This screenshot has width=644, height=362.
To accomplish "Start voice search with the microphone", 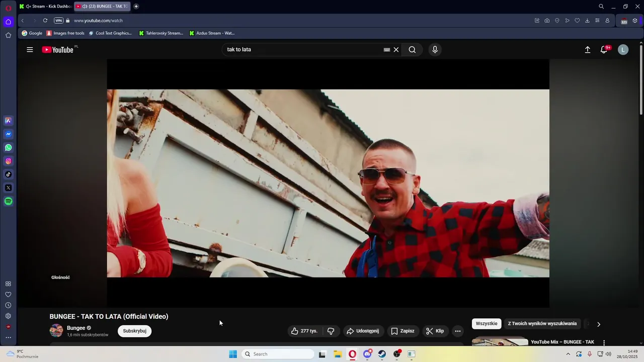I will point(435,50).
